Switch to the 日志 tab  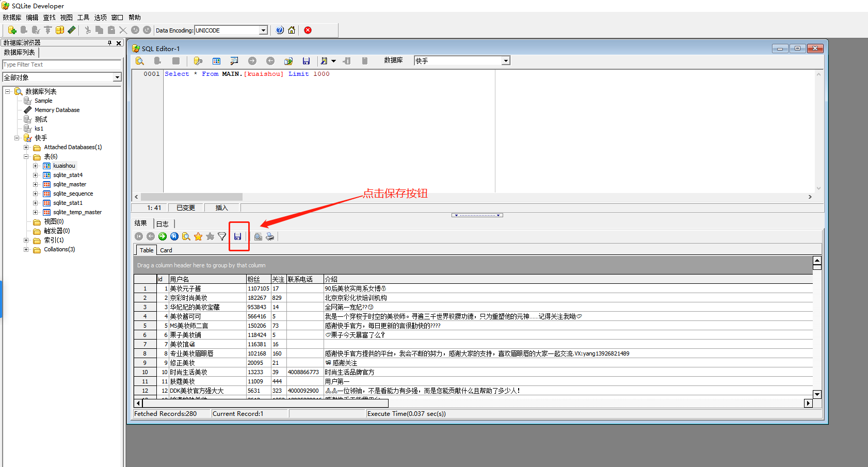[x=163, y=223]
